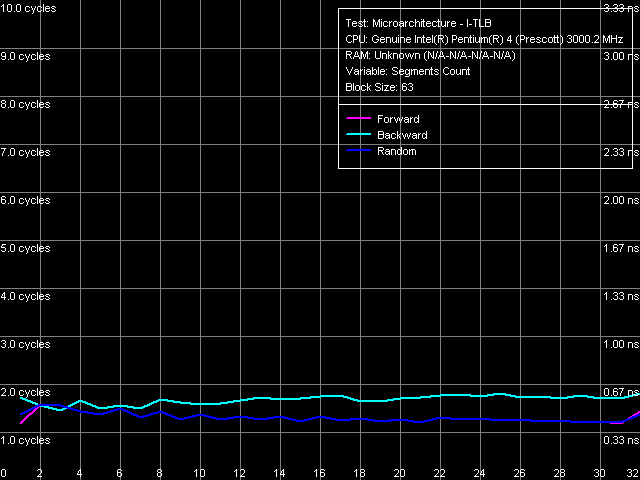Click the '1.33 ns' right axis label
Screen dimensions: 640x480
[x=618, y=296]
